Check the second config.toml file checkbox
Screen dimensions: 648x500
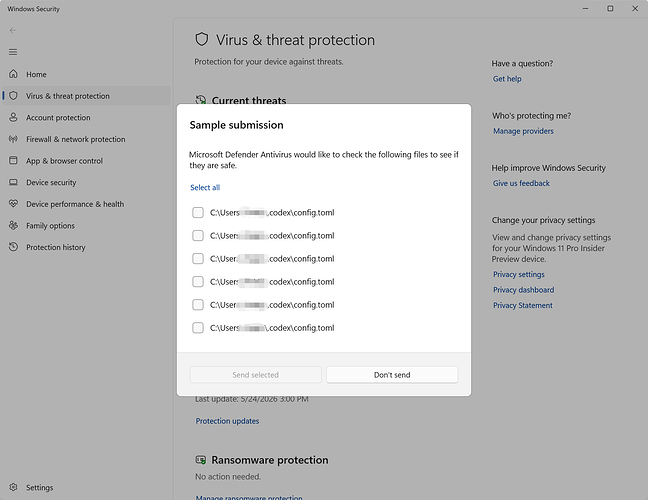click(198, 236)
